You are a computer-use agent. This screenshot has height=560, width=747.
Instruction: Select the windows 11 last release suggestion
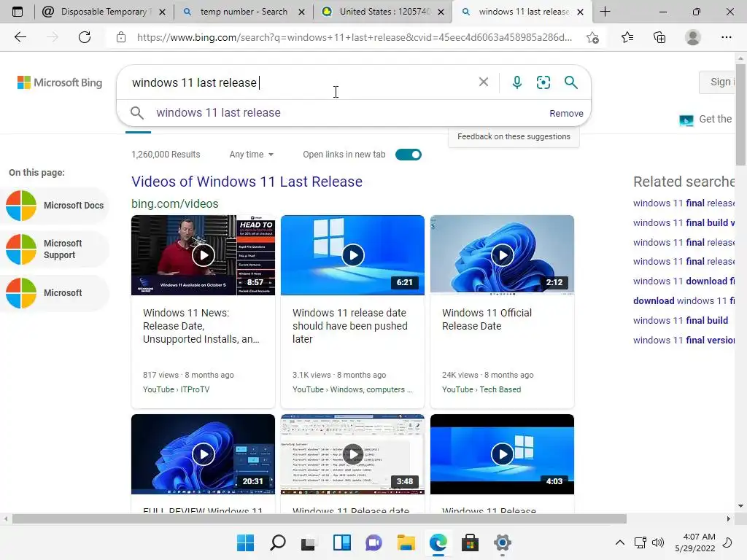pyautogui.click(x=218, y=113)
